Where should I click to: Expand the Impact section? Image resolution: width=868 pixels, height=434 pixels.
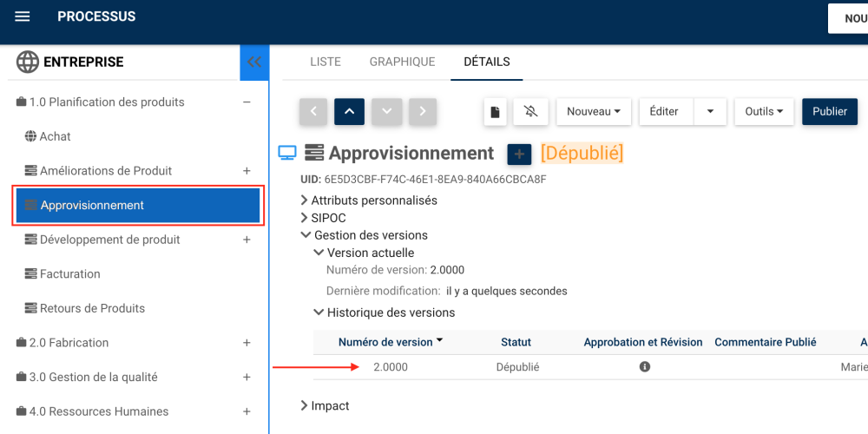pyautogui.click(x=305, y=405)
